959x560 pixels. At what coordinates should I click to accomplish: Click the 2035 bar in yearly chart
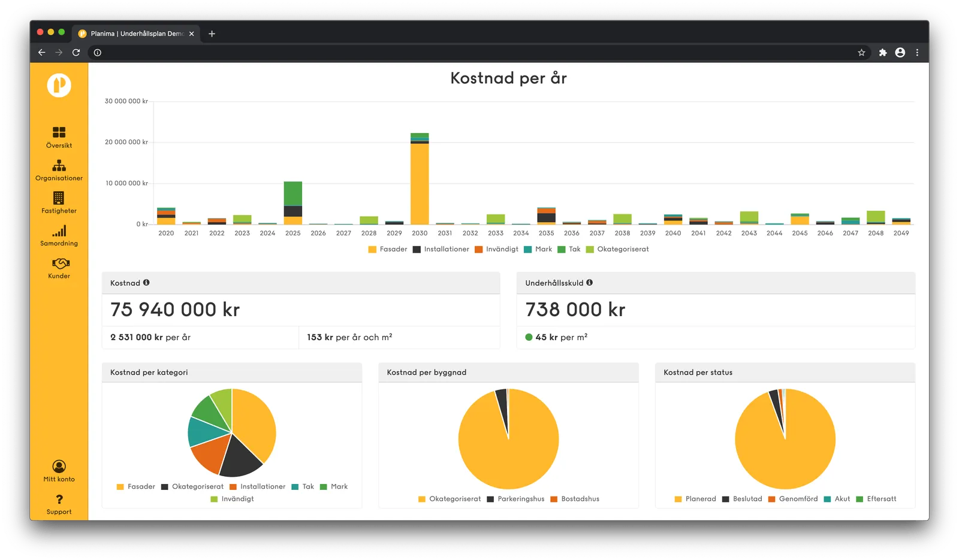tap(546, 216)
